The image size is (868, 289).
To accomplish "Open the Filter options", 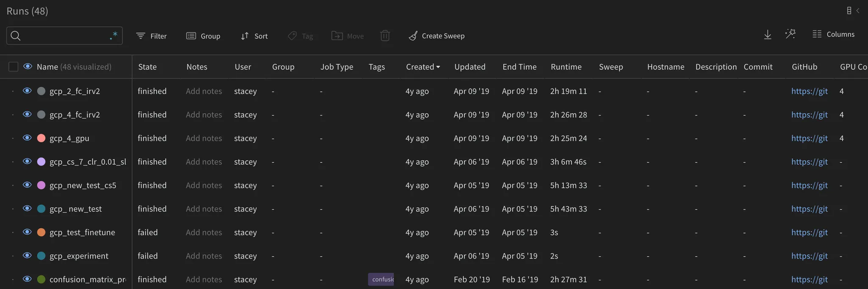I will click(x=151, y=36).
